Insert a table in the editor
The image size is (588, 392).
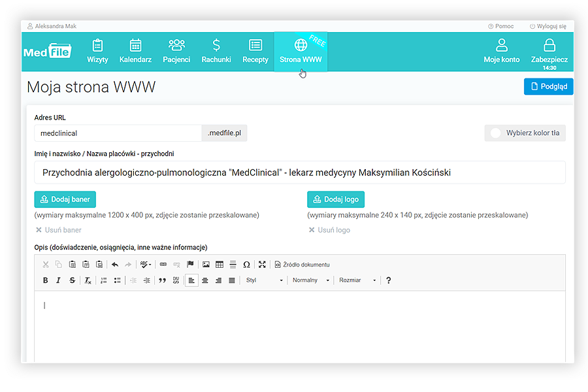pyautogui.click(x=220, y=265)
